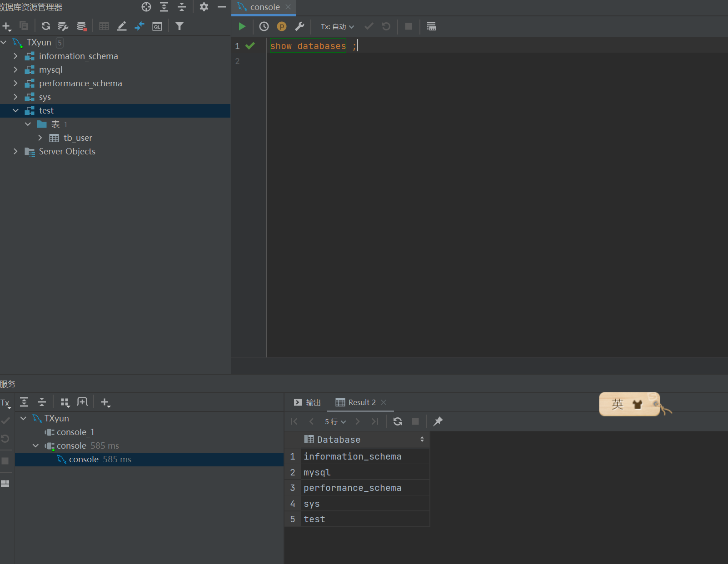This screenshot has width=728, height=564.
Task: Refresh the database explorer tree
Action: click(x=46, y=26)
